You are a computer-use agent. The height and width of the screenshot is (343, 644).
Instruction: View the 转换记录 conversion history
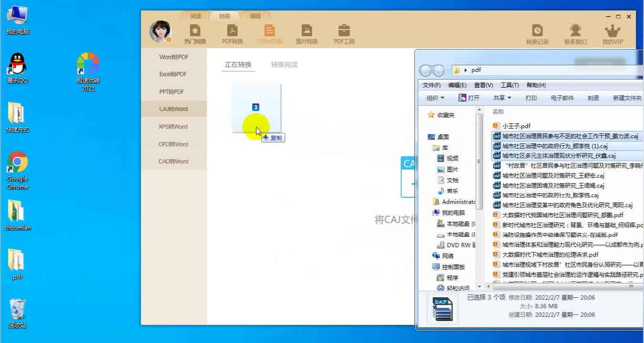click(x=537, y=33)
